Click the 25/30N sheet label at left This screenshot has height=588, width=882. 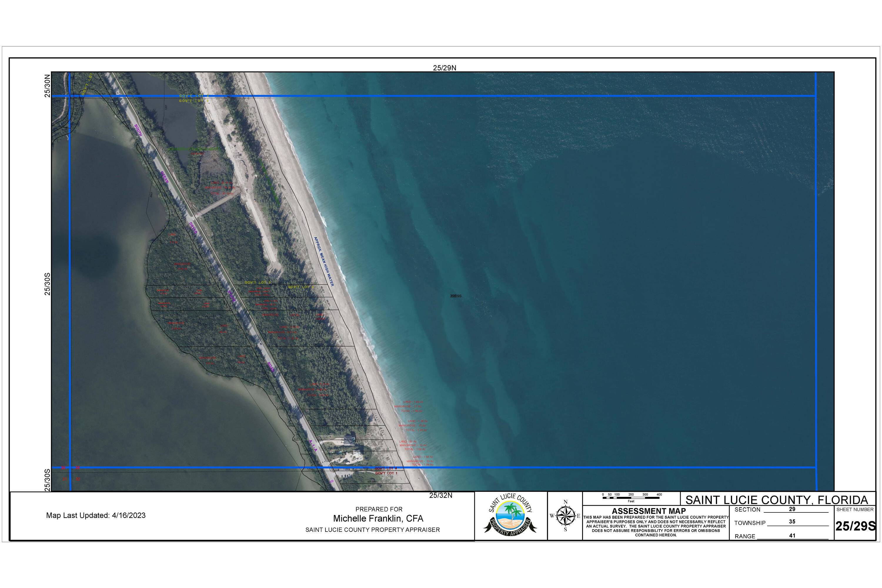(x=47, y=86)
